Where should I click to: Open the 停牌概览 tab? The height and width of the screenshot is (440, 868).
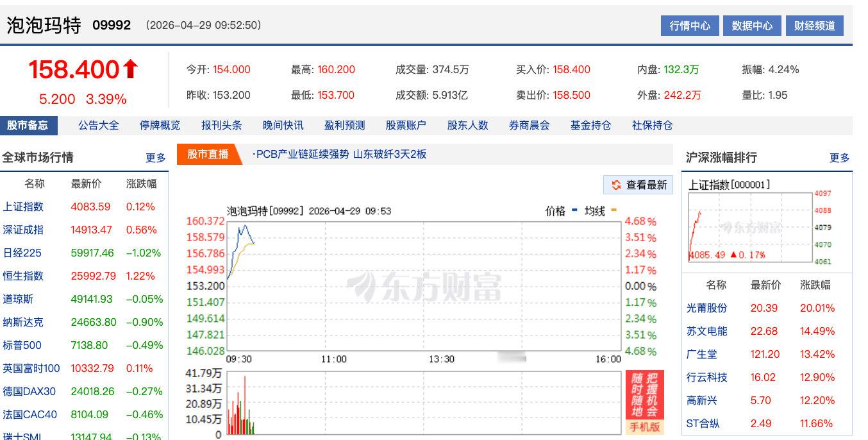click(160, 125)
